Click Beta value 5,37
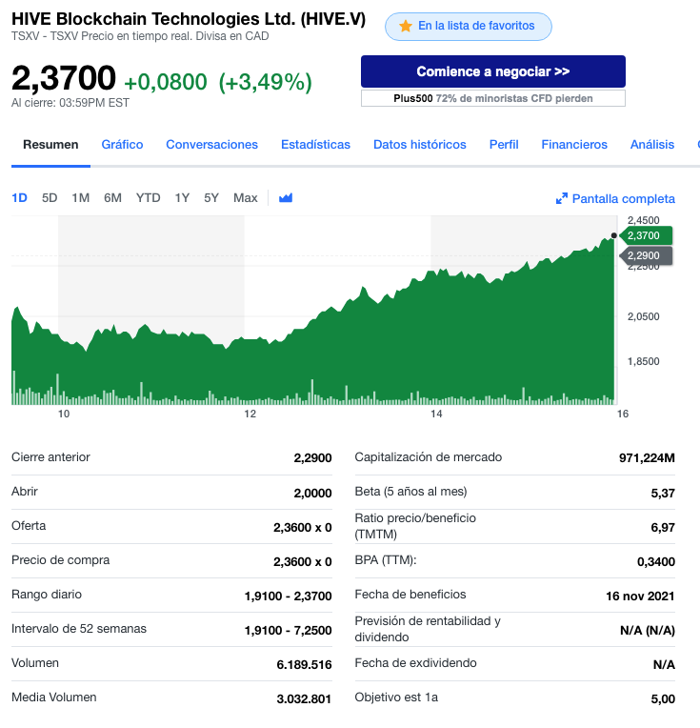The image size is (700, 728). (663, 493)
